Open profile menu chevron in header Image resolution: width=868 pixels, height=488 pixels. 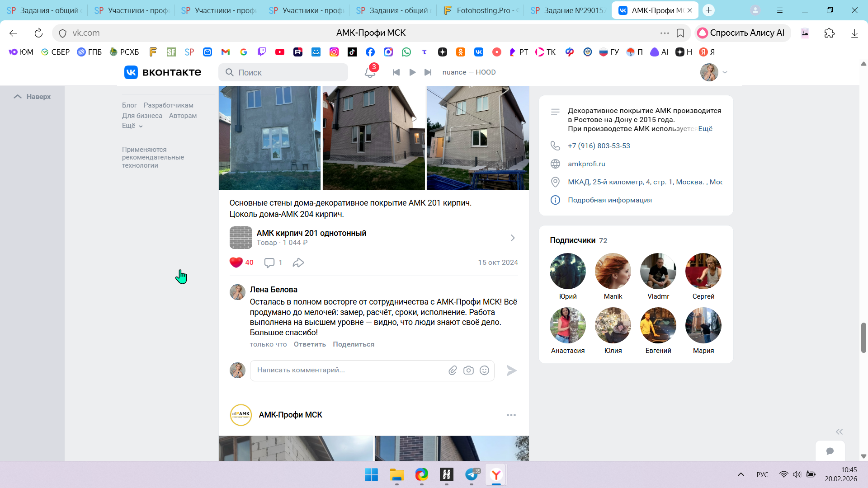click(x=725, y=72)
